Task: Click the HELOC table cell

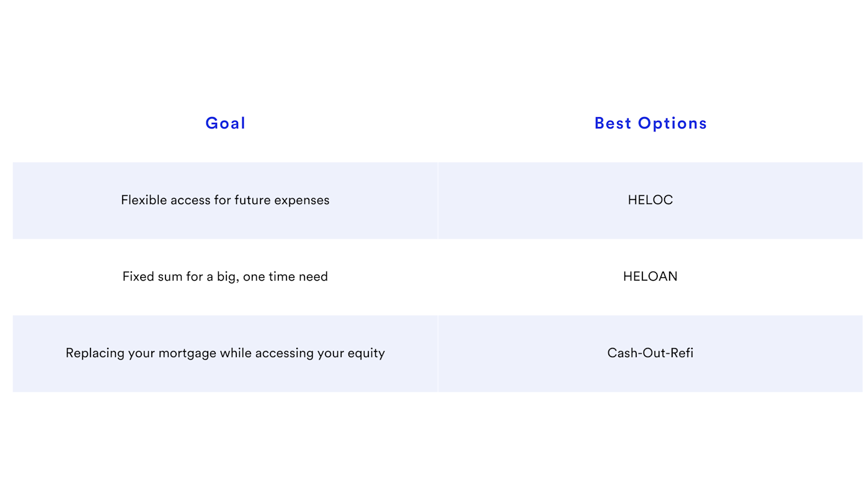Action: click(x=650, y=200)
